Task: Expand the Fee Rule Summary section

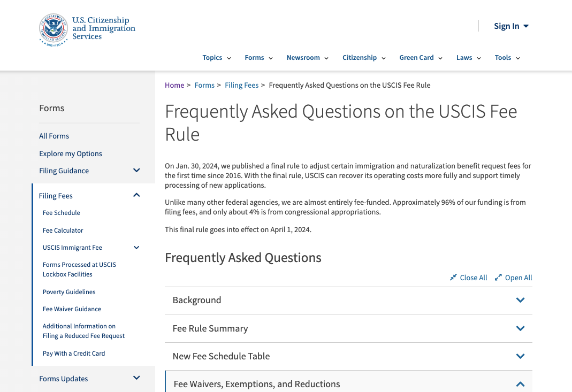Action: point(348,328)
